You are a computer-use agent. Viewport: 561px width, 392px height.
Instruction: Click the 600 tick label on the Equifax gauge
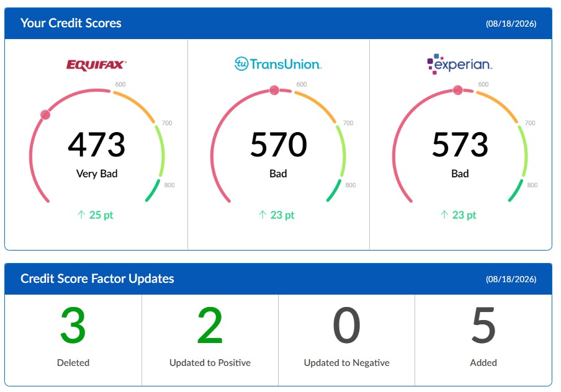pyautogui.click(x=120, y=84)
